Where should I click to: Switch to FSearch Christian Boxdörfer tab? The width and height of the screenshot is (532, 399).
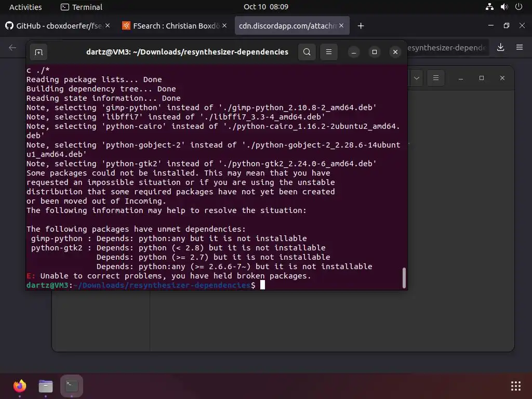click(x=175, y=26)
